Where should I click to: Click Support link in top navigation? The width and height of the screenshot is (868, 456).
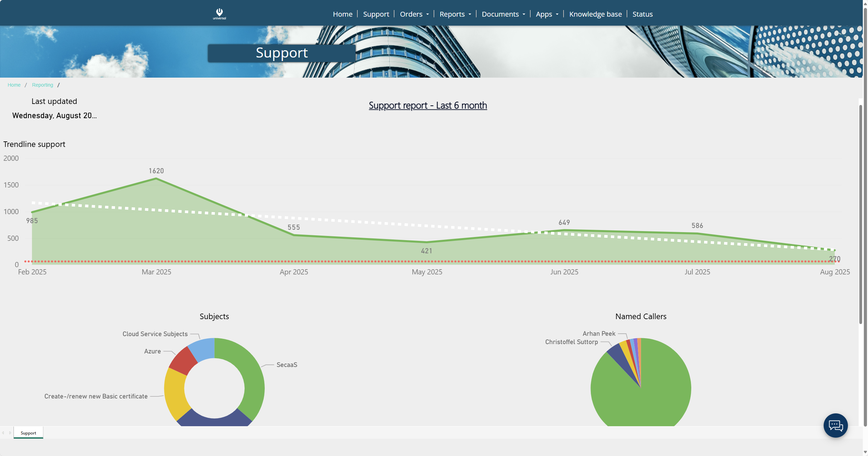coord(376,14)
